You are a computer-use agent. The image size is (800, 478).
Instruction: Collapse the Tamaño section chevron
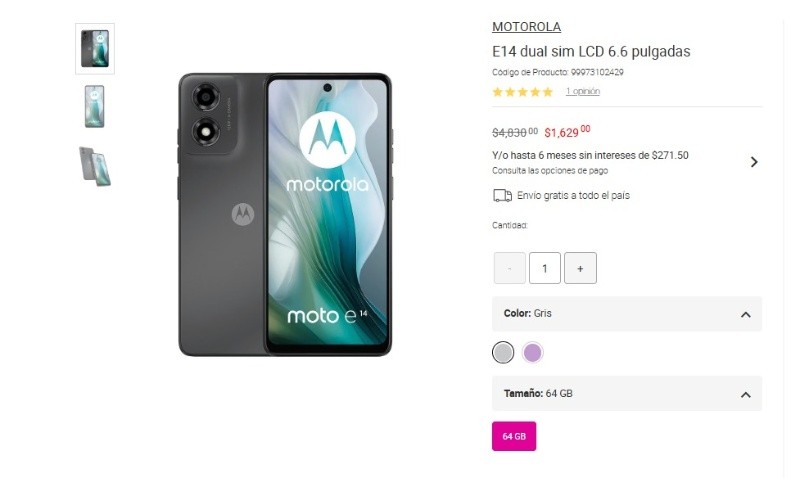pyautogui.click(x=745, y=394)
